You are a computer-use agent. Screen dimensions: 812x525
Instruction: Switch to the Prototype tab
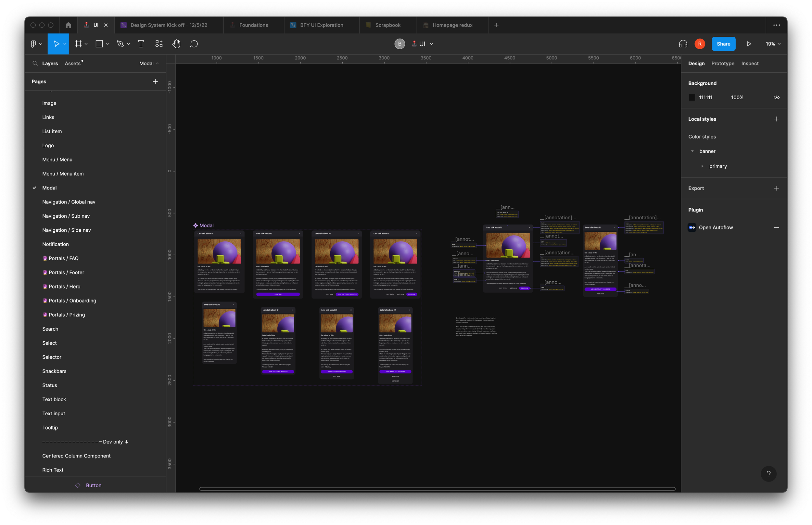click(x=723, y=63)
